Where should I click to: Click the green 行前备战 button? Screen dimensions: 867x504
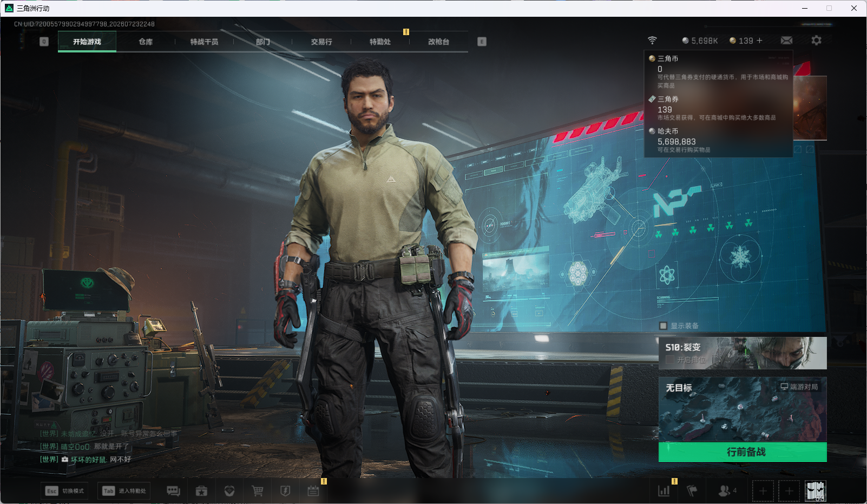click(x=743, y=452)
